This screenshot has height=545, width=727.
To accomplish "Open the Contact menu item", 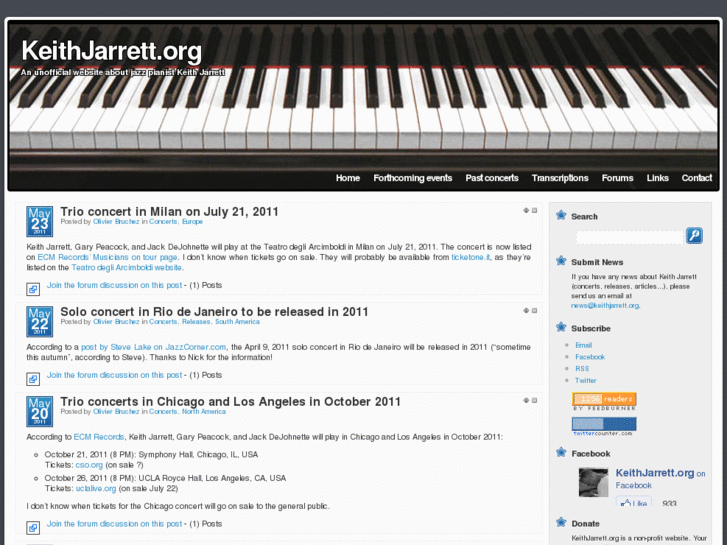I will [x=697, y=178].
